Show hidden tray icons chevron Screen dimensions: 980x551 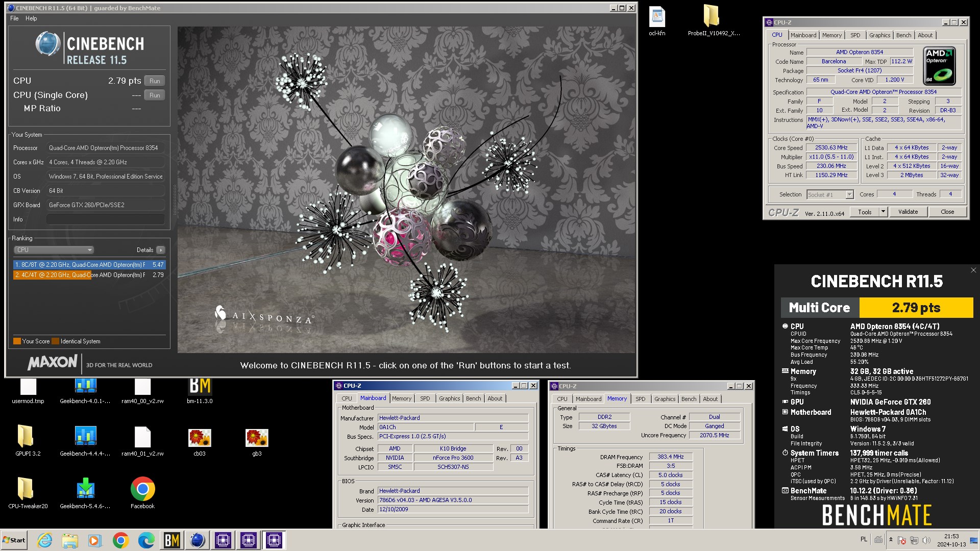tap(891, 540)
